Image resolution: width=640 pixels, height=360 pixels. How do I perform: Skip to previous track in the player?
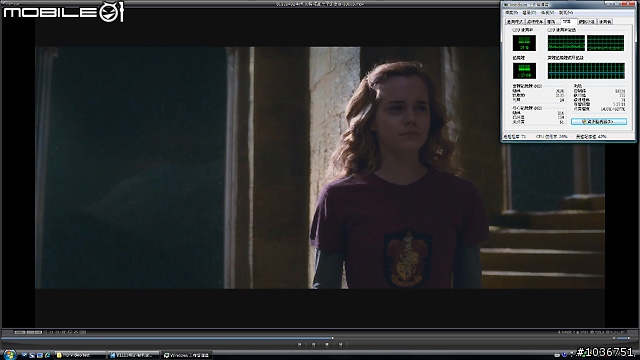click(x=300, y=344)
